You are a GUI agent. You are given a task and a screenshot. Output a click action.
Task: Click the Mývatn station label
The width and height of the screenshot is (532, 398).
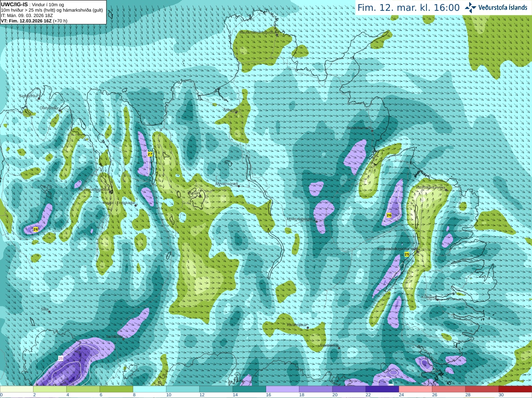pyautogui.click(x=194, y=193)
